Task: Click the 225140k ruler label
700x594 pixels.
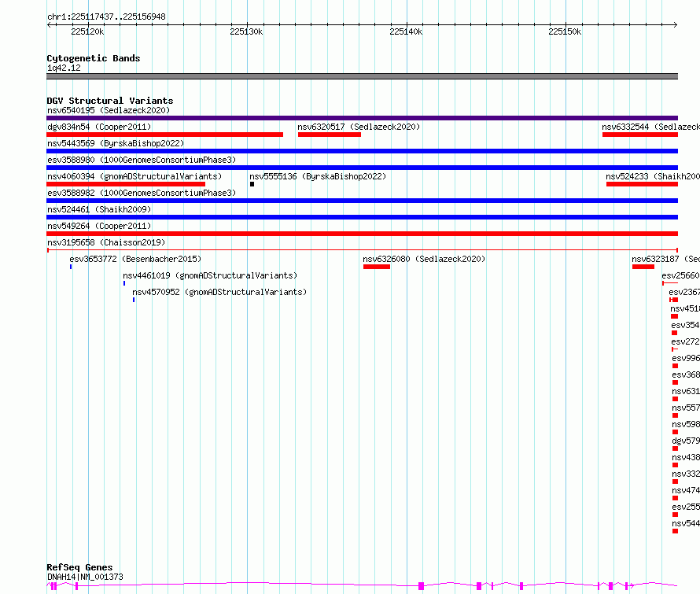Action: pyautogui.click(x=406, y=31)
